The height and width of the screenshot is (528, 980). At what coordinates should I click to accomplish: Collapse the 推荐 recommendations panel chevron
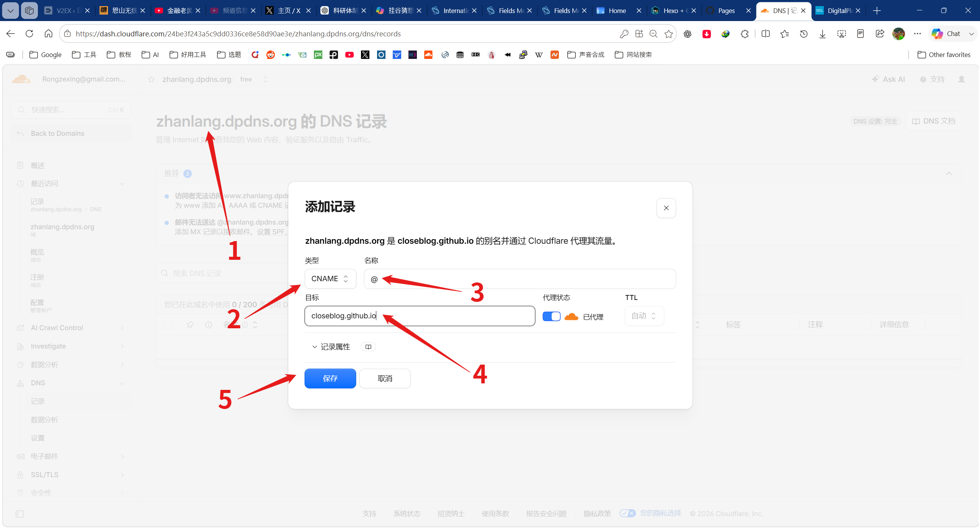pyautogui.click(x=949, y=173)
